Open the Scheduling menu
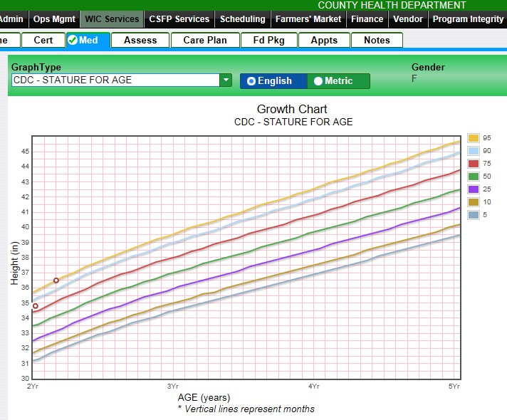 242,19
